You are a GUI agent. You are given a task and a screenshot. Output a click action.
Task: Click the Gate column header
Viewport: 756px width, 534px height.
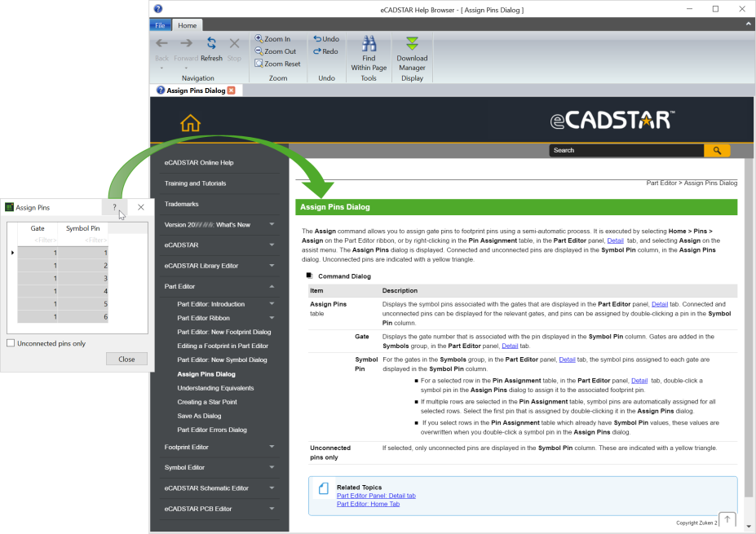(38, 228)
